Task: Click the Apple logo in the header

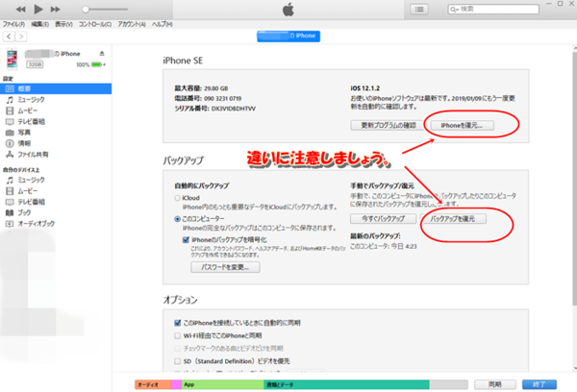Action: tap(288, 10)
